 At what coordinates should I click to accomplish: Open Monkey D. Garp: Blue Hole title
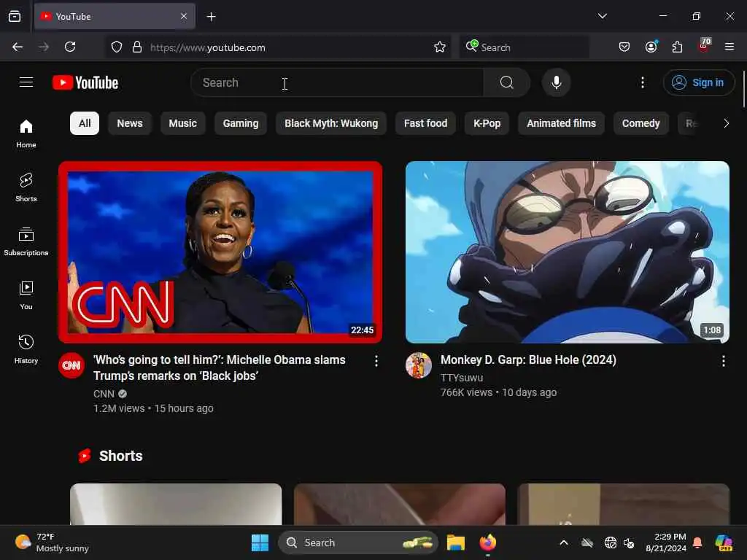528,359
